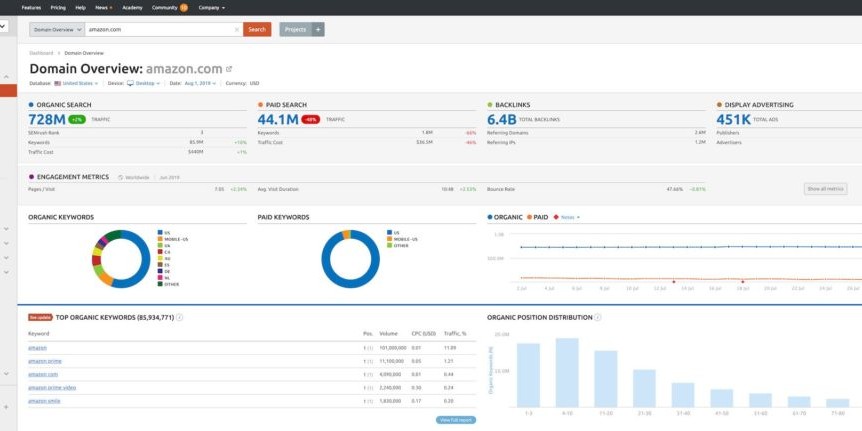Open the 44.1M paid search traffic figure
The width and height of the screenshot is (862, 431).
278,119
